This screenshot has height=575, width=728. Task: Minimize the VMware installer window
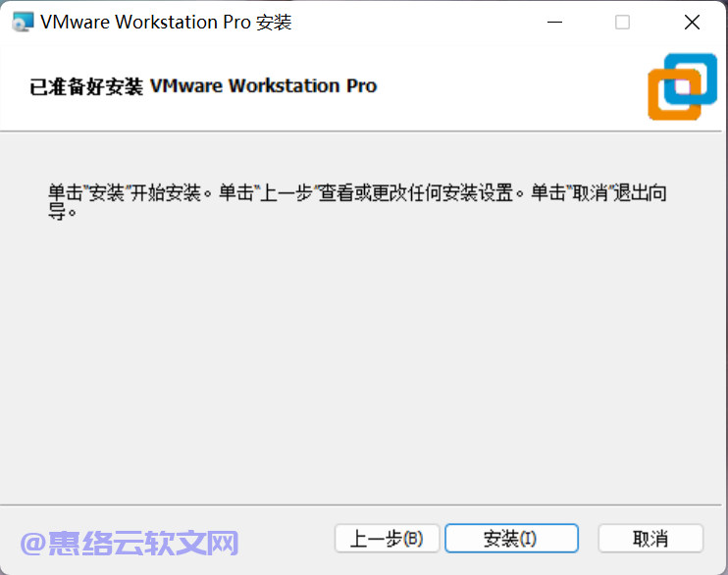point(554,22)
